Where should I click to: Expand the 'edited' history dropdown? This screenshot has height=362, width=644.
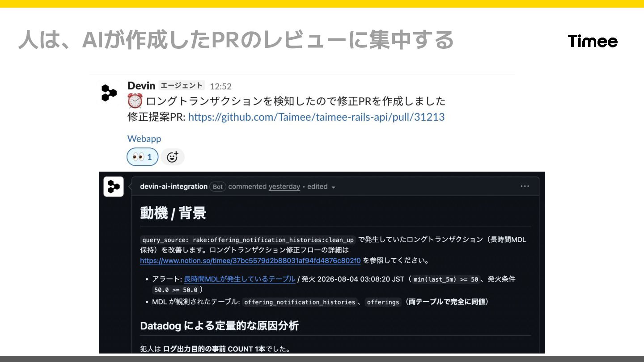tap(322, 186)
